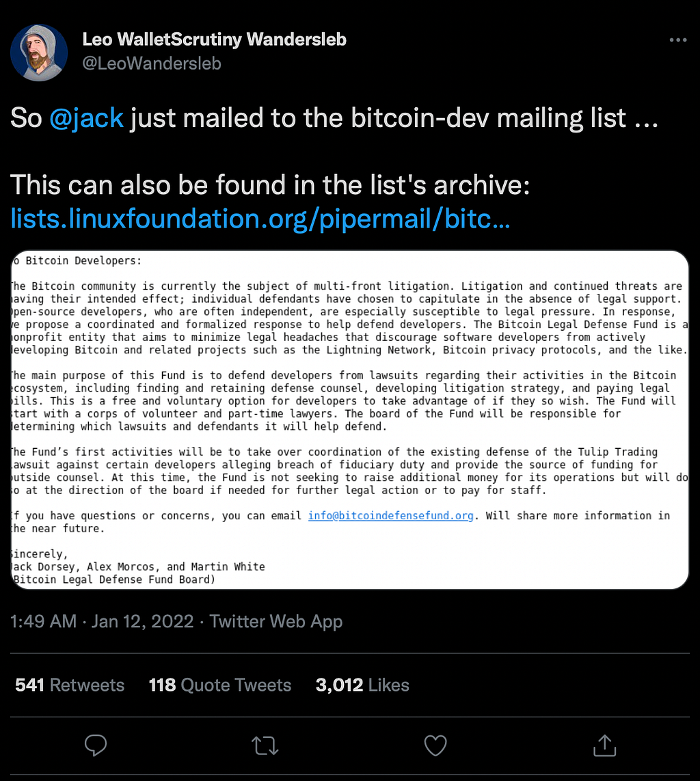Click the Twitter Web App source label
Viewport: 700px width, 781px height.
276,622
